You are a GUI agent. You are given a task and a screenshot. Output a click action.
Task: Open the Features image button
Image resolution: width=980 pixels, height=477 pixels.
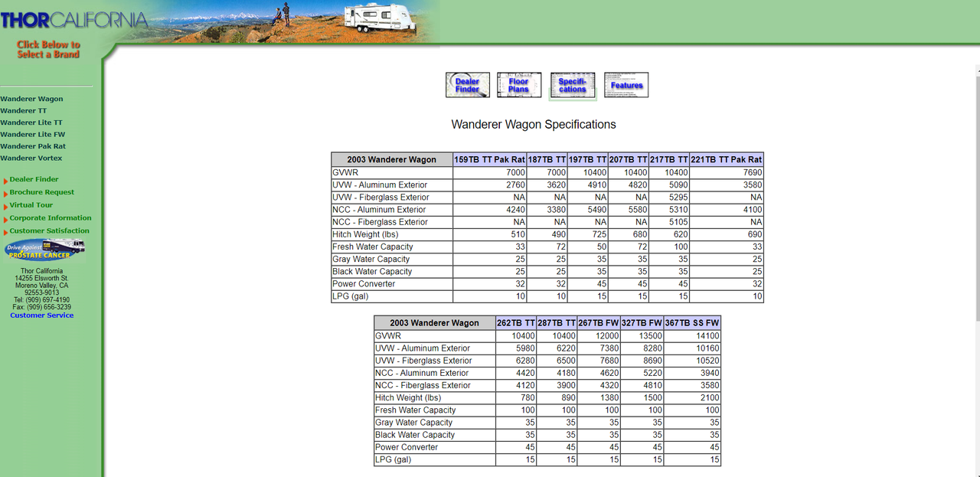pyautogui.click(x=626, y=85)
